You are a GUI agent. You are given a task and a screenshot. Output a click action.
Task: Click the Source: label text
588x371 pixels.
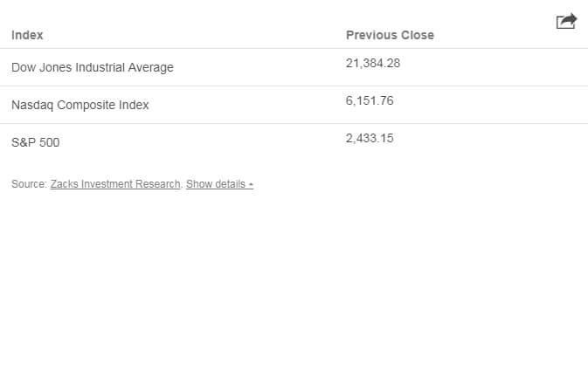click(29, 184)
